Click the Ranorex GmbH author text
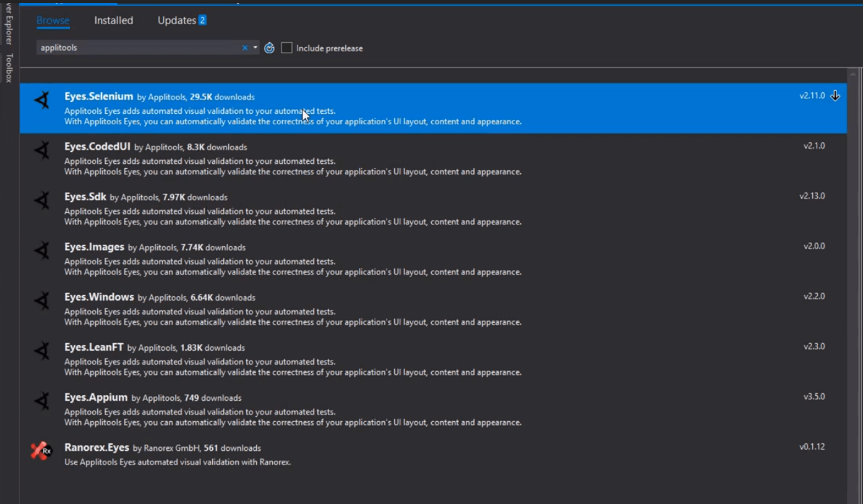Image resolution: width=863 pixels, height=504 pixels. click(171, 448)
